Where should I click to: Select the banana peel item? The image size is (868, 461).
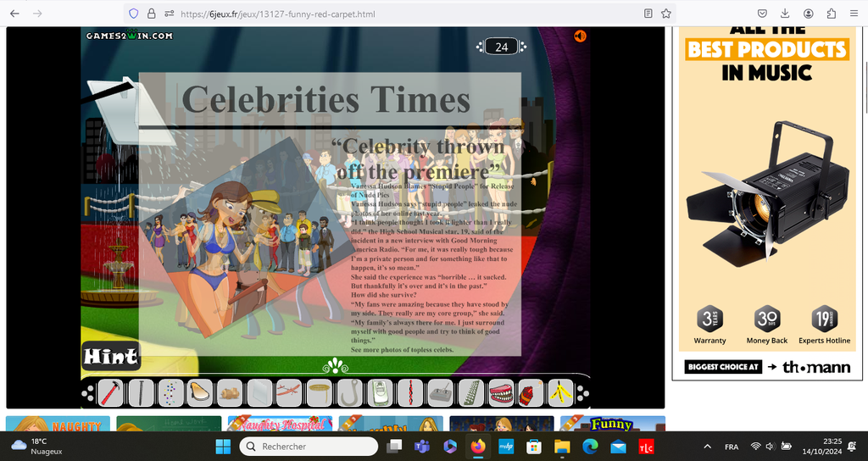point(559,392)
